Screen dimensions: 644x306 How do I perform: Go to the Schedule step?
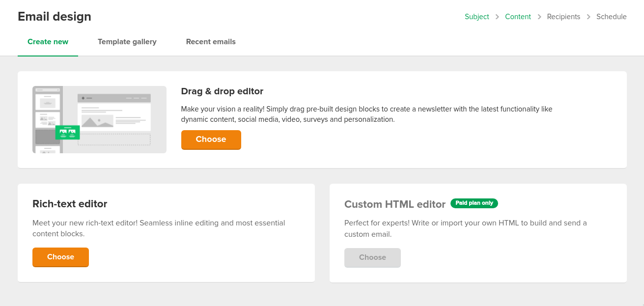[611, 17]
